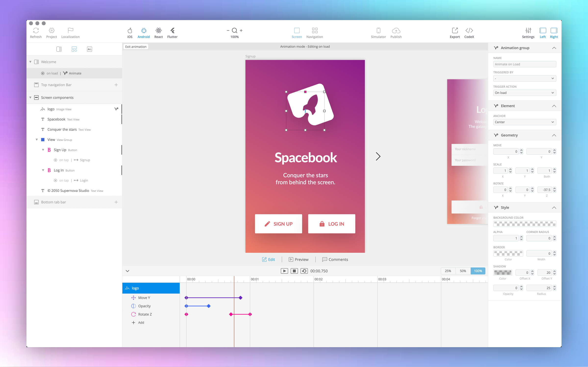Add a new animation property
Viewport: 588px width, 367px height.
138,322
